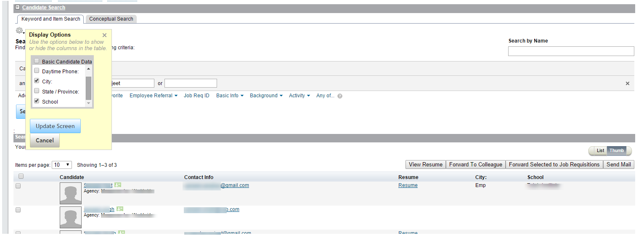644x238 pixels.
Task: Uncheck the School column checkbox
Action: pyautogui.click(x=37, y=101)
